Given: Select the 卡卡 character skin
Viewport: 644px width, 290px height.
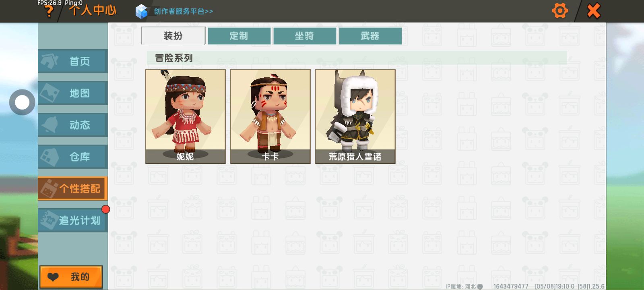Looking at the screenshot, I should pos(270,116).
